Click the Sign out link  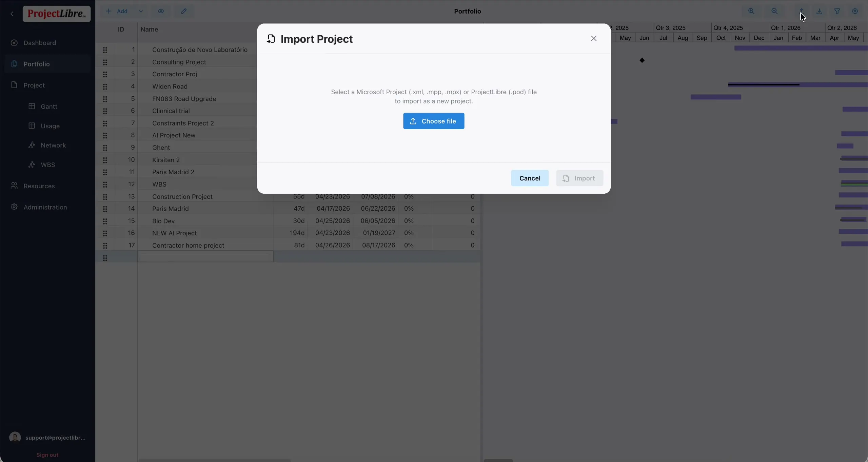pos(47,455)
